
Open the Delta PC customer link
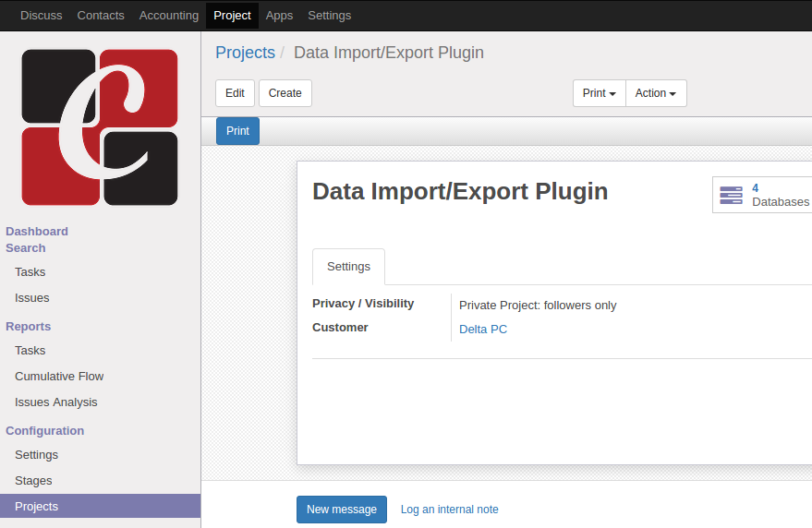tap(482, 330)
